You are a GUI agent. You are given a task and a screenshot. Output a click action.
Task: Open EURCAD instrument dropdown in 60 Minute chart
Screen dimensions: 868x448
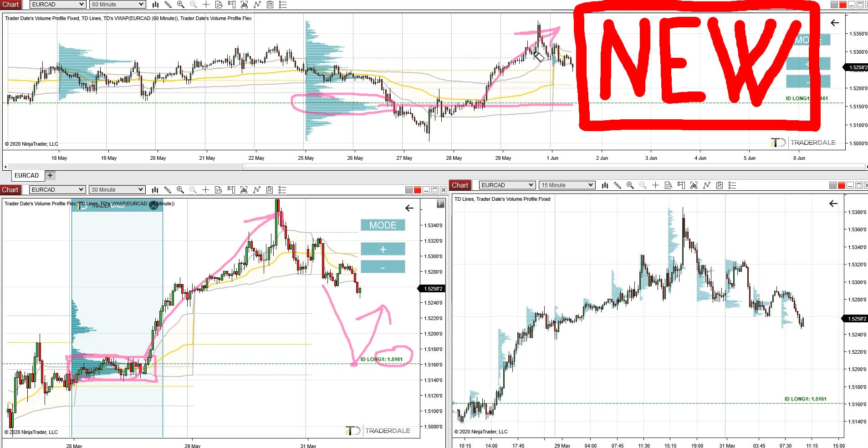click(x=58, y=5)
